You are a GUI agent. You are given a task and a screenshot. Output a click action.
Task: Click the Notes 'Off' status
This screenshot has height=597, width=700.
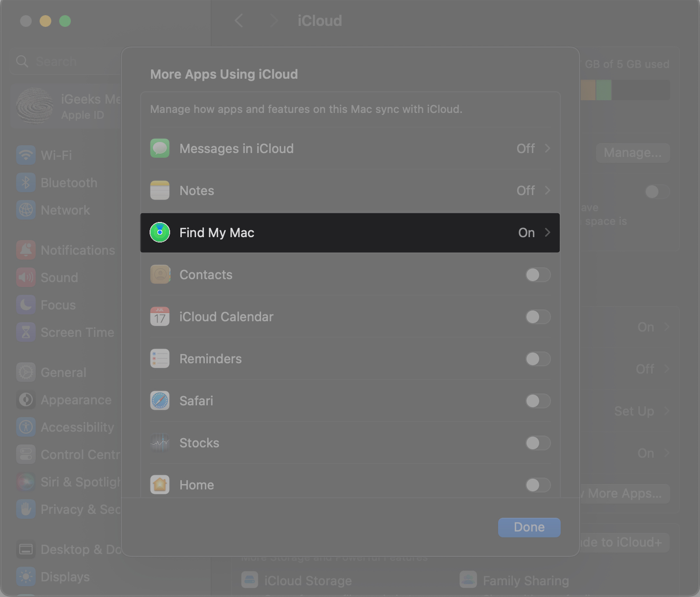pos(525,191)
